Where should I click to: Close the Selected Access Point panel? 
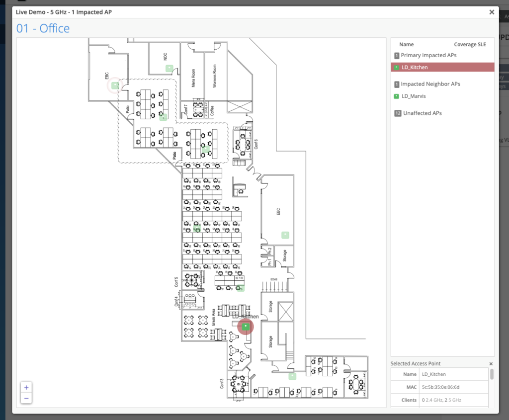[x=491, y=364]
